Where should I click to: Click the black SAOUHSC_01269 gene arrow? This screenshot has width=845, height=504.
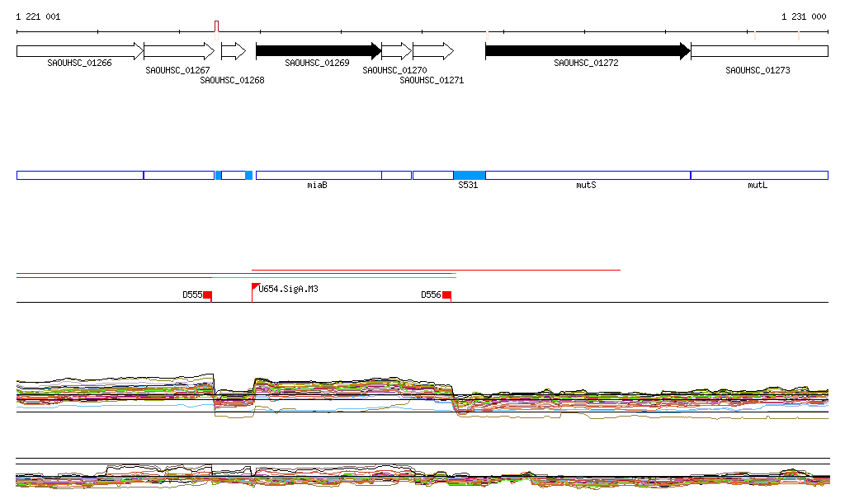click(319, 51)
